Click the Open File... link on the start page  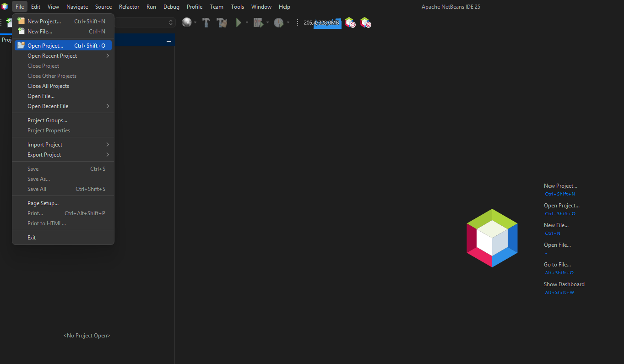click(557, 245)
